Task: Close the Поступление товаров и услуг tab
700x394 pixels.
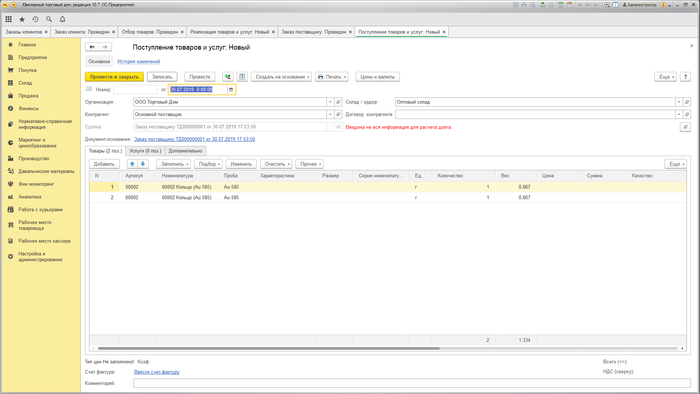Action: [x=444, y=32]
